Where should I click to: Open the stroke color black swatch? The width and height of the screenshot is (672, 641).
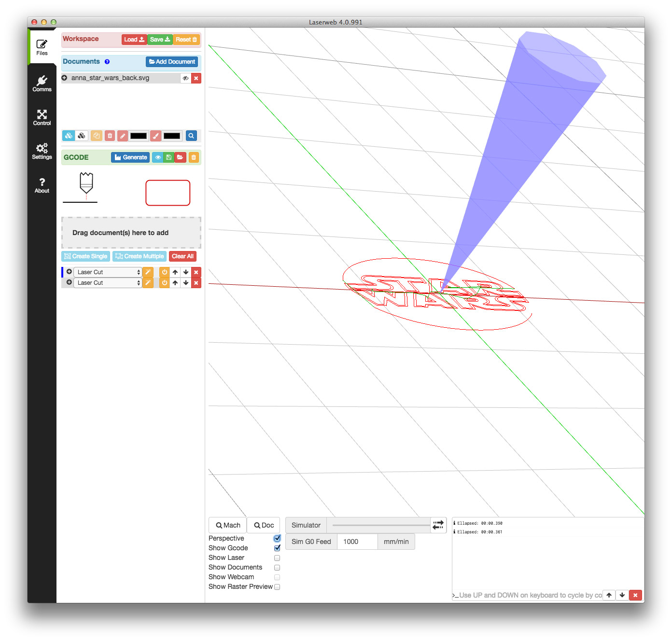click(x=139, y=136)
